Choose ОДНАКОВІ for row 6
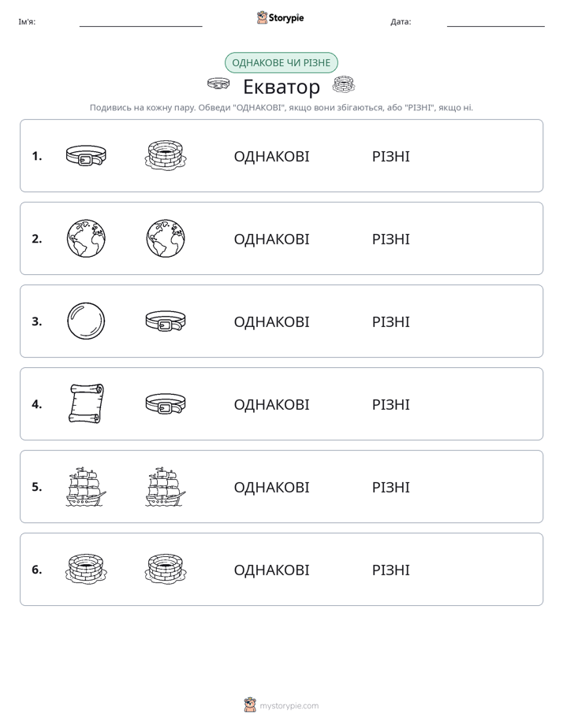The image size is (563, 728). coord(271,570)
